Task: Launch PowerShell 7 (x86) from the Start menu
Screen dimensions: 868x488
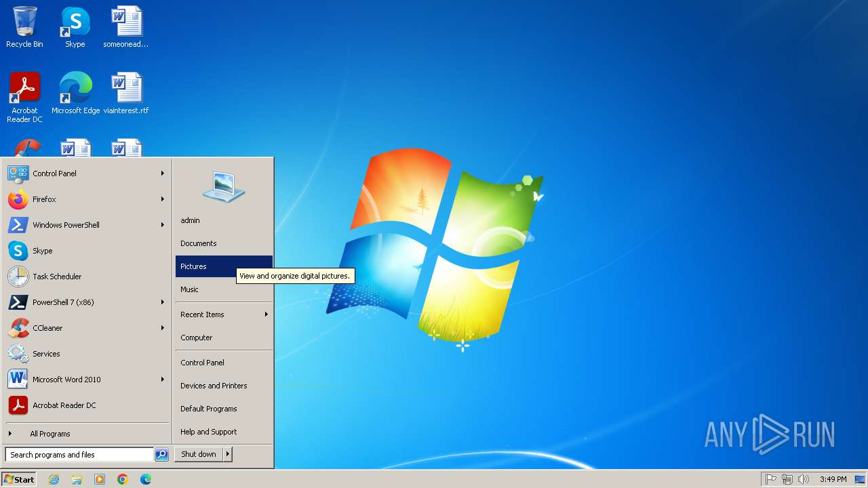Action: coord(87,302)
